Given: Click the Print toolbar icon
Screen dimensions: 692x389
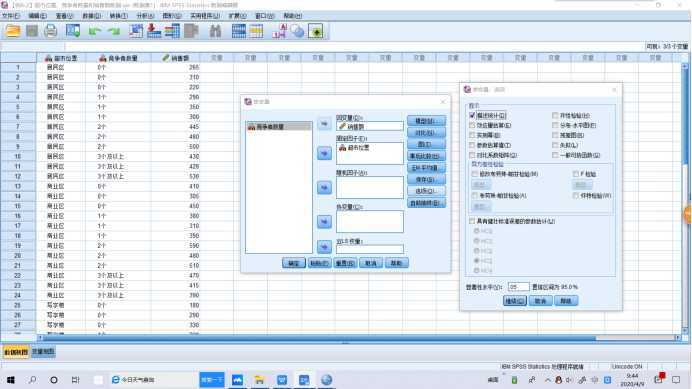Looking at the screenshot, I should click(51, 31).
